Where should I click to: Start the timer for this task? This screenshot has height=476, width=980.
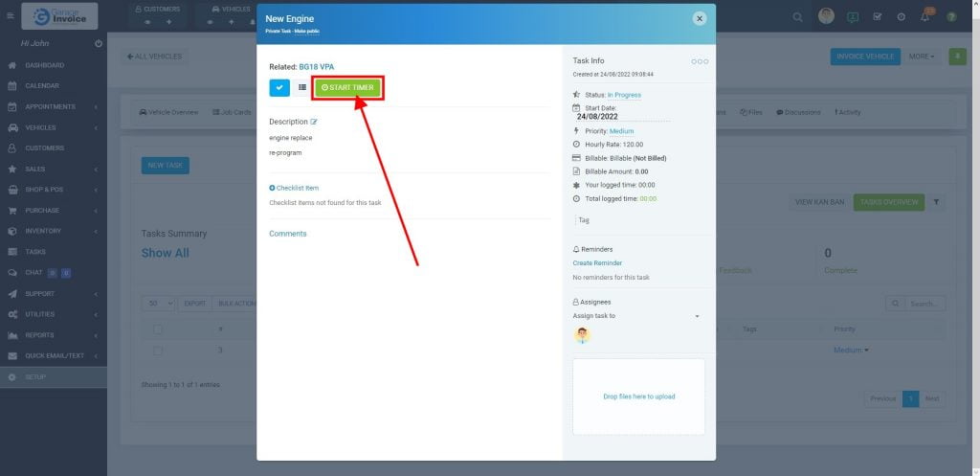[x=347, y=87]
